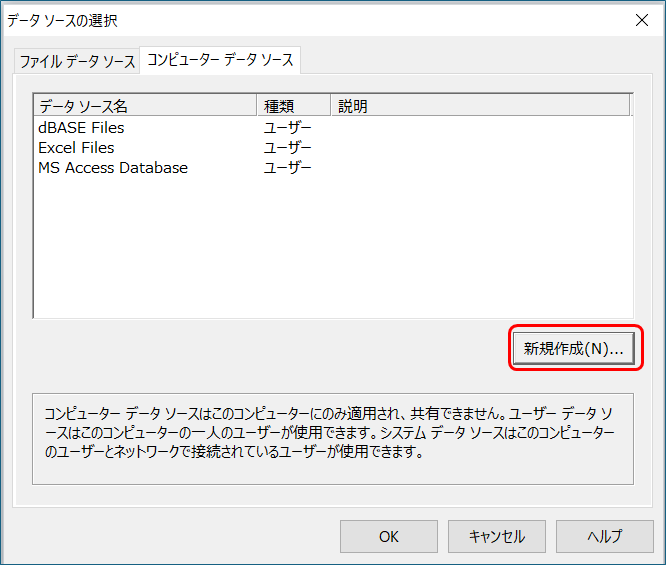
Task: Open help via the ヘルプ button
Action: point(604,537)
